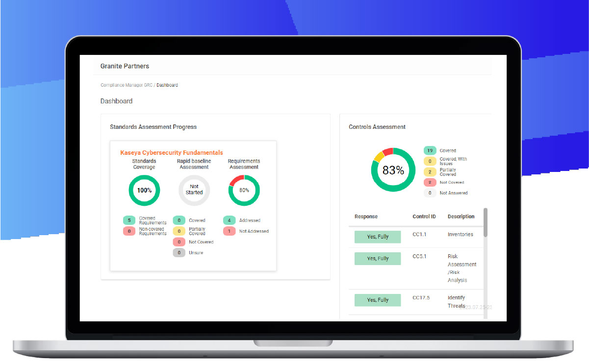Click the yellow Partially Covered badge showing 2
This screenshot has width=589, height=364.
430,172
